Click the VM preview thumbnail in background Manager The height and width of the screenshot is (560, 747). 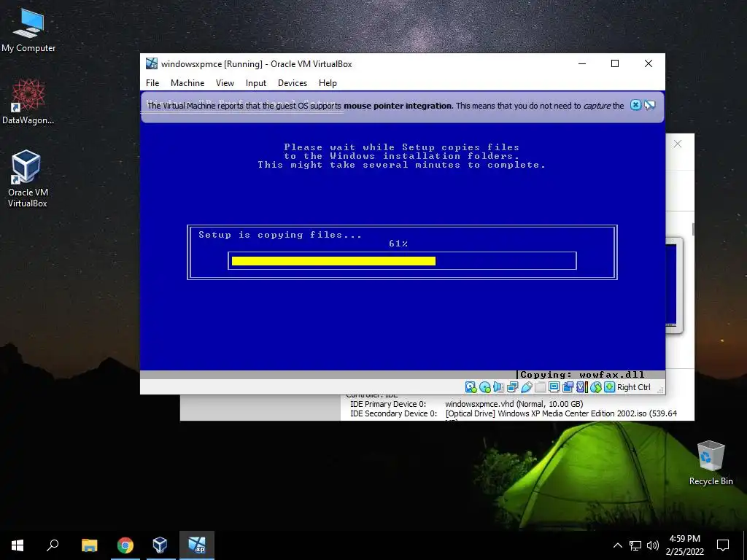674,285
